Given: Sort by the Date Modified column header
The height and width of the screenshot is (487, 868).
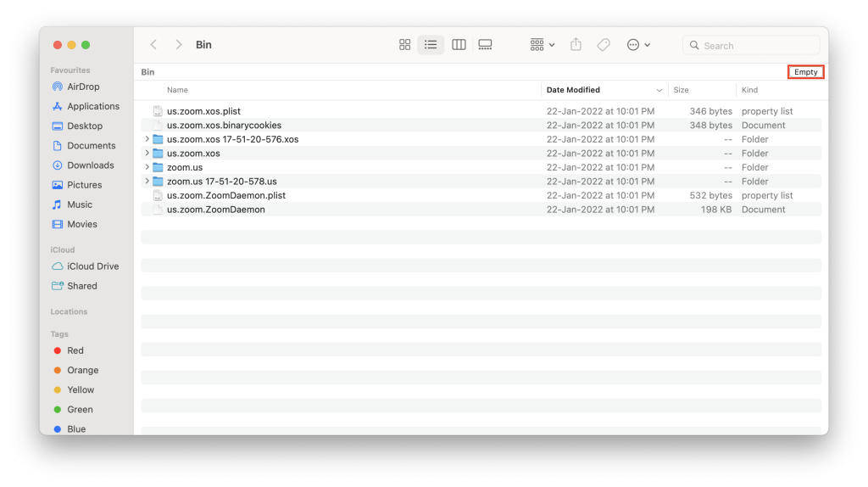Looking at the screenshot, I should click(573, 90).
